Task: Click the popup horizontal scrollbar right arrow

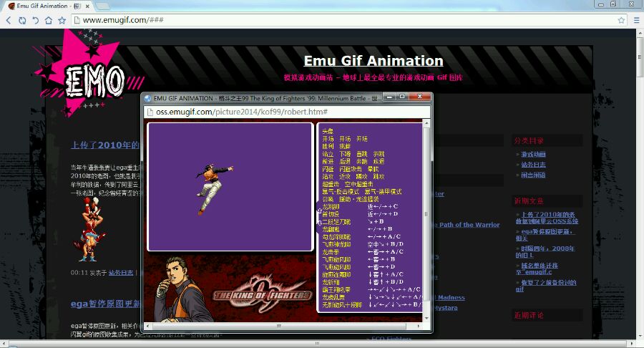Action: (419, 326)
